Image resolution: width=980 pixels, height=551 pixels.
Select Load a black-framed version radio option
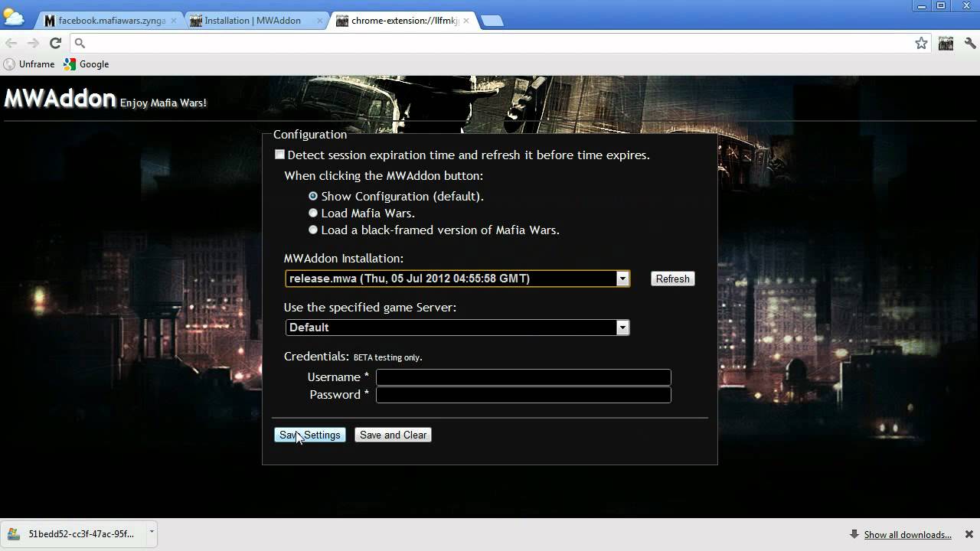click(x=313, y=230)
